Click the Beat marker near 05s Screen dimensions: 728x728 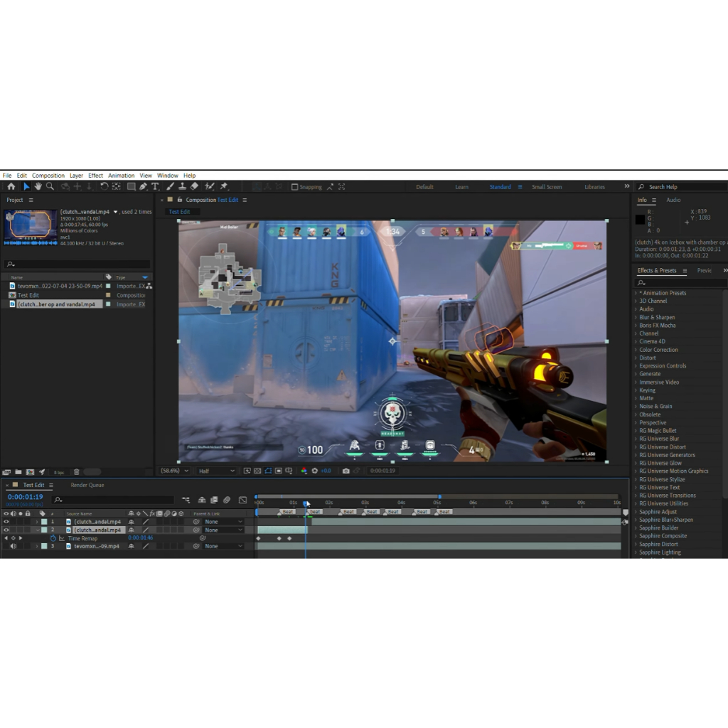coord(443,512)
